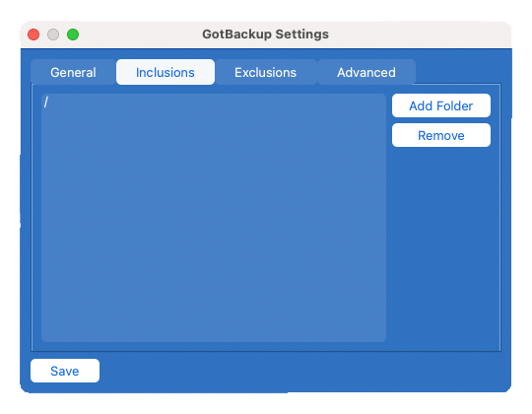Switch to the General tab

(x=73, y=72)
